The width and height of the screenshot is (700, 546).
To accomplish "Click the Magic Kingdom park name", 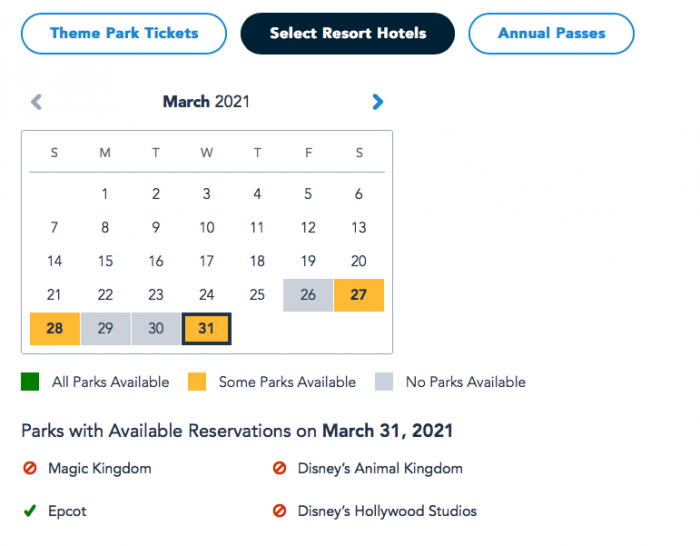I will click(99, 468).
